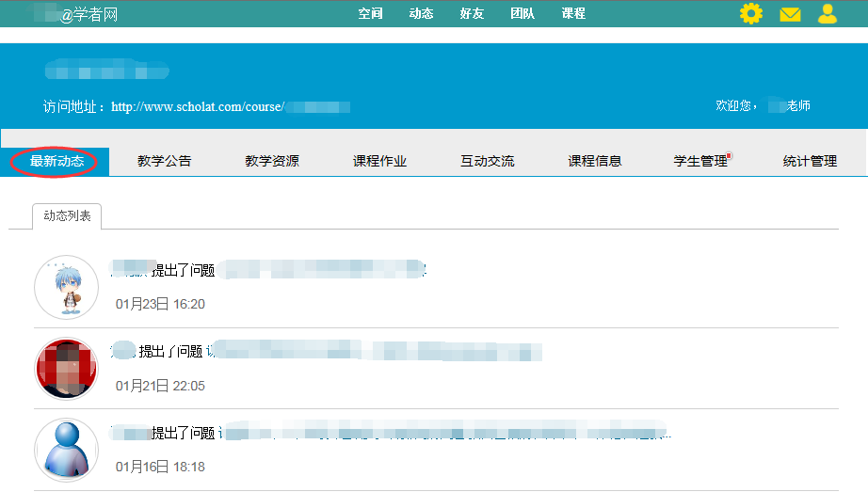Select the 动态列表 sub-tab

(67, 216)
